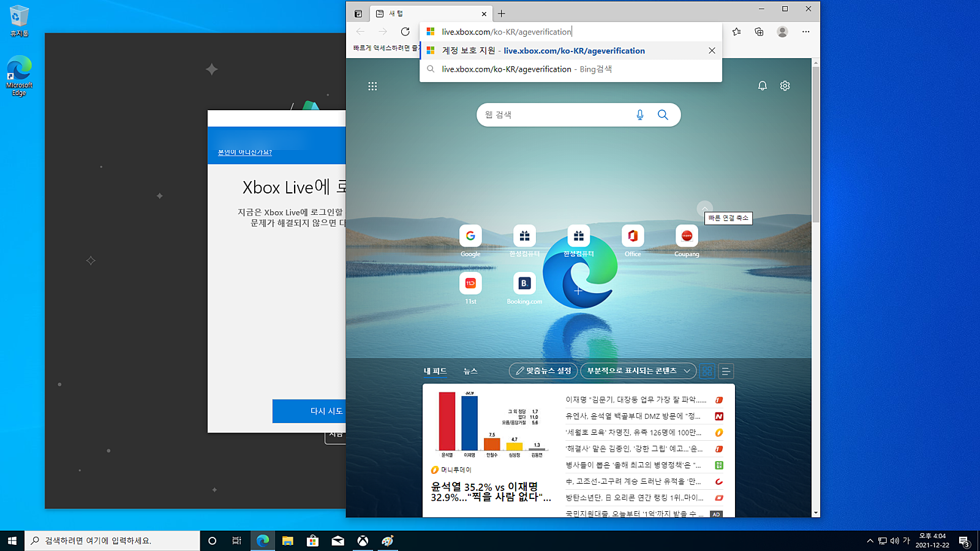
Task: Remove the 계정 보호 지원 suggestion
Action: tap(712, 51)
